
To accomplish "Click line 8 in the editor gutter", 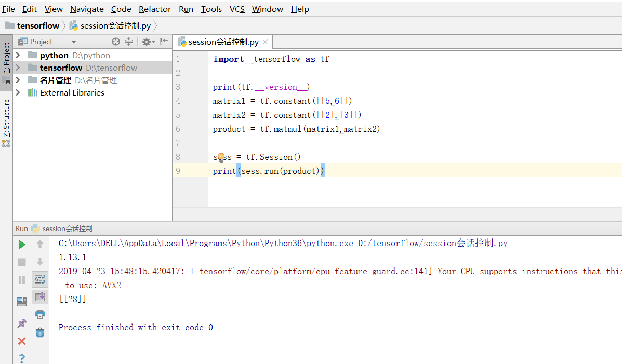I will click(178, 156).
